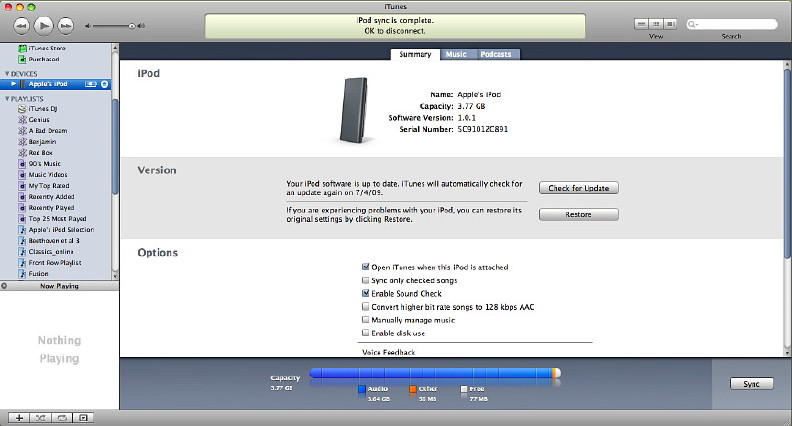Mute using the low-volume speaker icon

pyautogui.click(x=88, y=26)
